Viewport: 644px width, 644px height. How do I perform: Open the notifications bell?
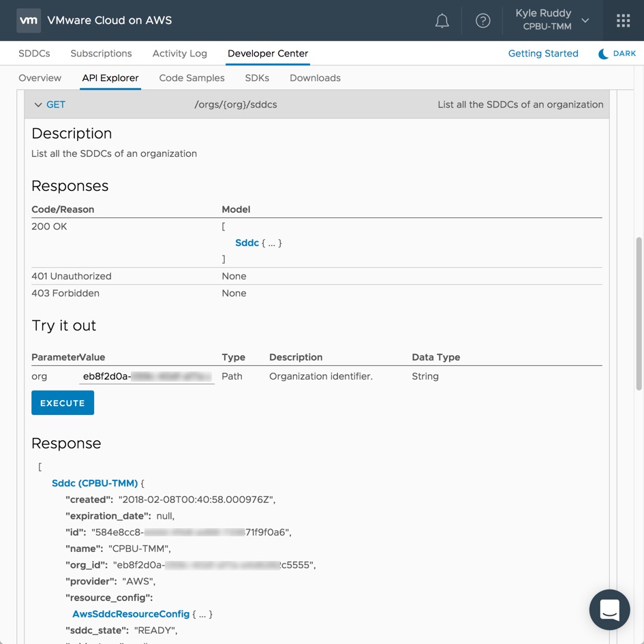(x=442, y=20)
